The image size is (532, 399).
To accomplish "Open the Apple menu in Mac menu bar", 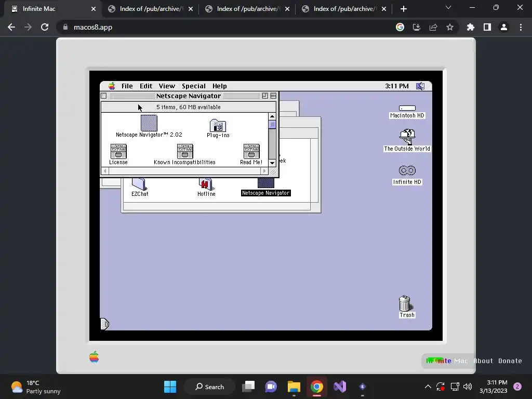I will point(112,86).
